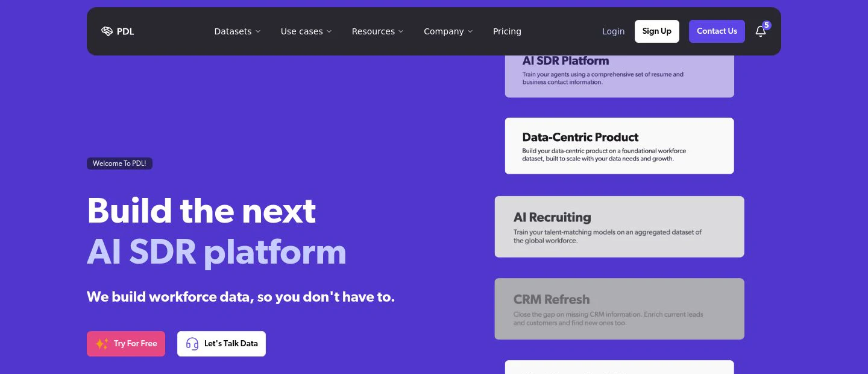Viewport: 868px width, 374px height.
Task: Click the Welcome To PDL! badge
Action: coord(119,163)
